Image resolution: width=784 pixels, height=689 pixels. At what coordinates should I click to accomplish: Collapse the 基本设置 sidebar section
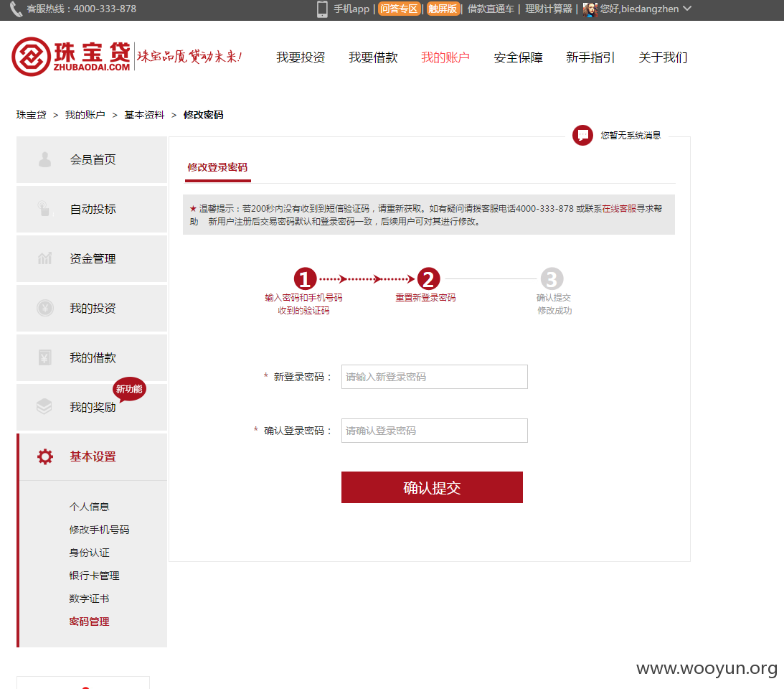pyautogui.click(x=92, y=457)
